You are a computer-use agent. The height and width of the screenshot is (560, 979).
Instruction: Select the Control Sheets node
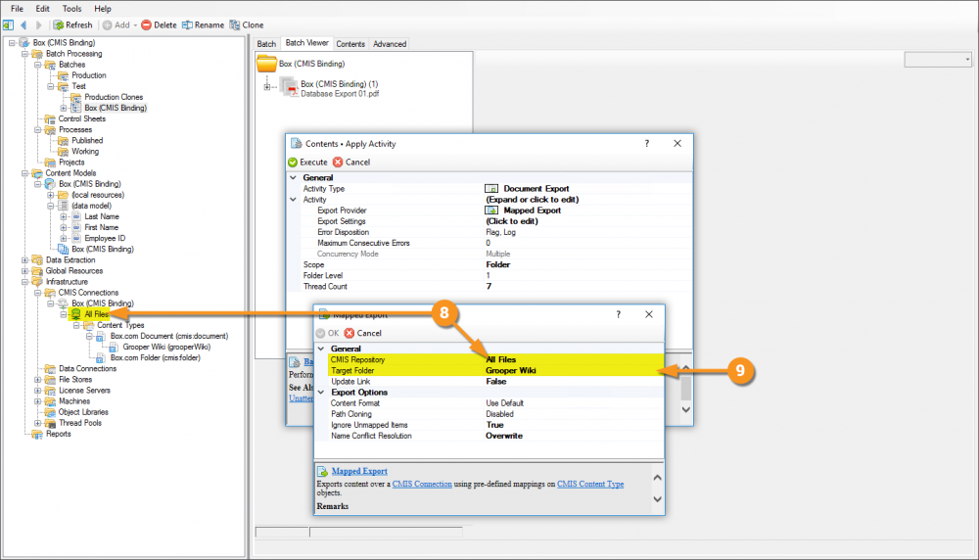pos(82,118)
